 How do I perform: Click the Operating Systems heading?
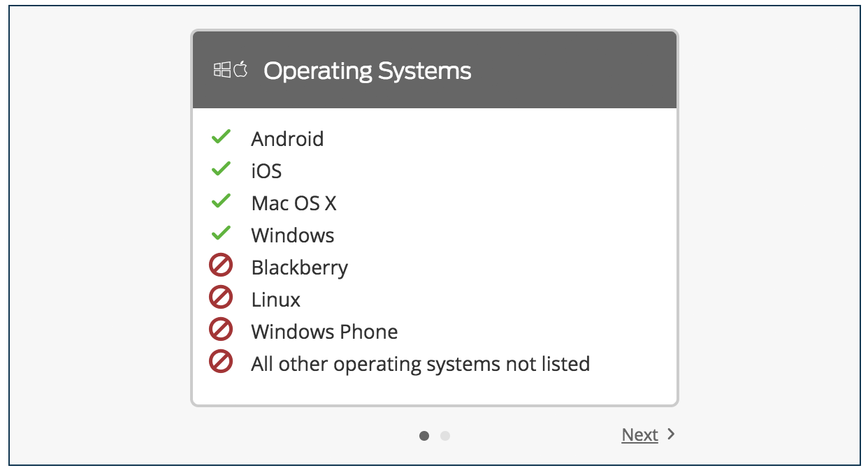coord(368,71)
